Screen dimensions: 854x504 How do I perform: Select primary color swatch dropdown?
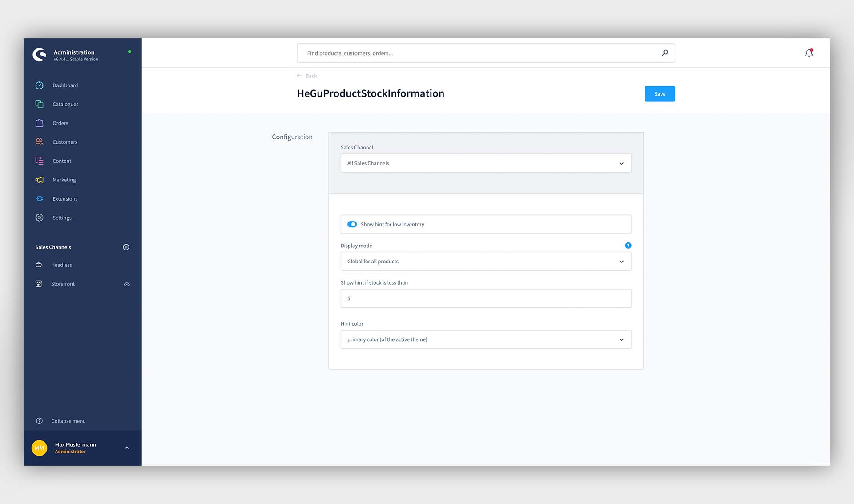click(x=485, y=339)
